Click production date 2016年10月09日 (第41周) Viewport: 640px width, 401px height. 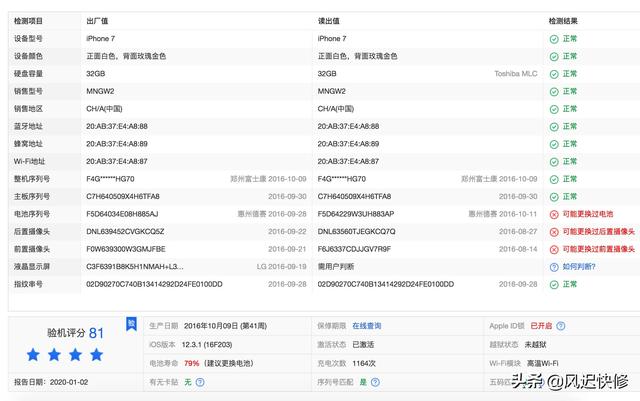point(225,326)
